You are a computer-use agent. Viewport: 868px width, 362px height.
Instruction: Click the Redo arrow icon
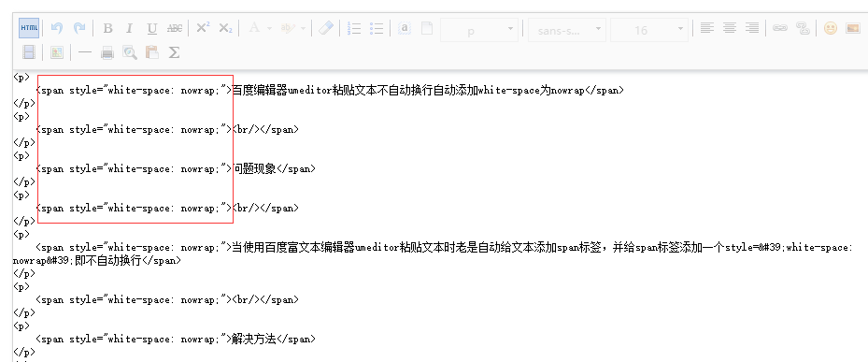[79, 28]
